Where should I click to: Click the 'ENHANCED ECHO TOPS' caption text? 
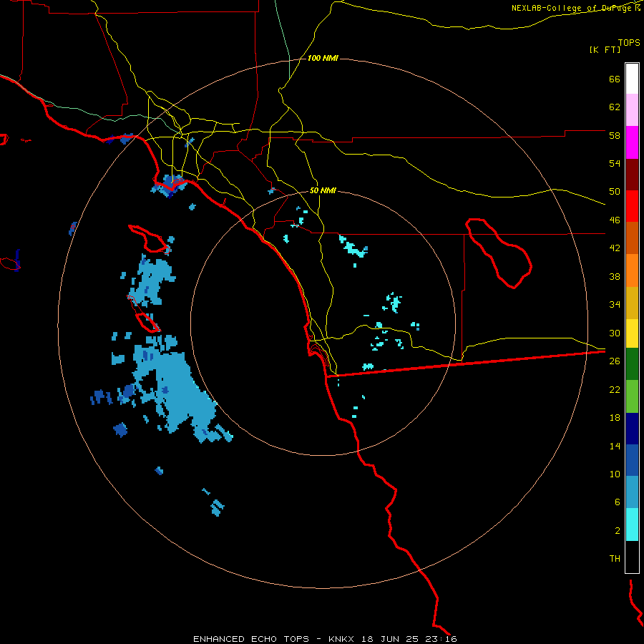(251, 639)
